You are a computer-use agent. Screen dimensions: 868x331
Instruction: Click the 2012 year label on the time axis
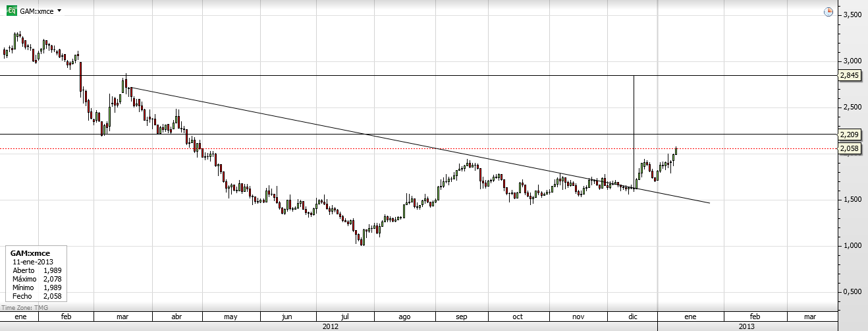(x=330, y=326)
